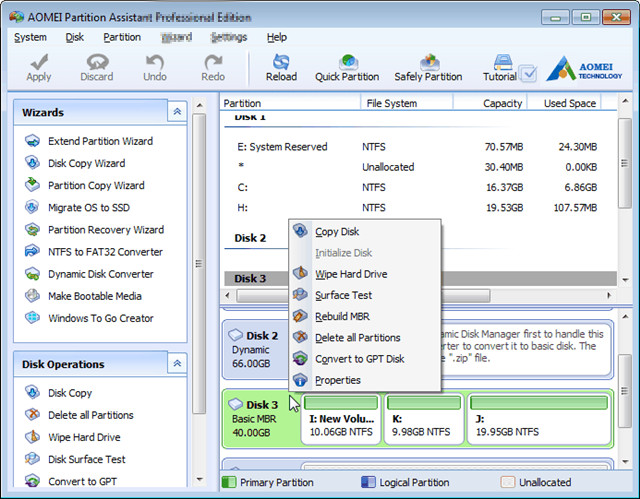
Task: Click the Capacity column header
Action: pyautogui.click(x=490, y=103)
